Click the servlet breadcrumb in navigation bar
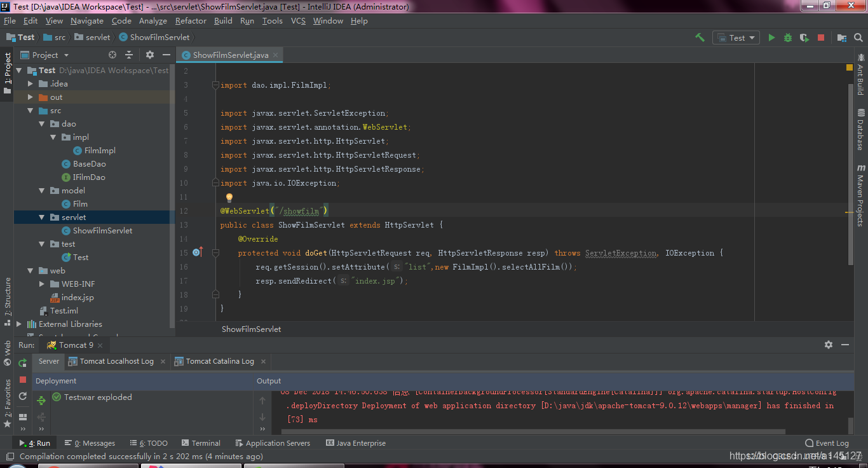 93,38
